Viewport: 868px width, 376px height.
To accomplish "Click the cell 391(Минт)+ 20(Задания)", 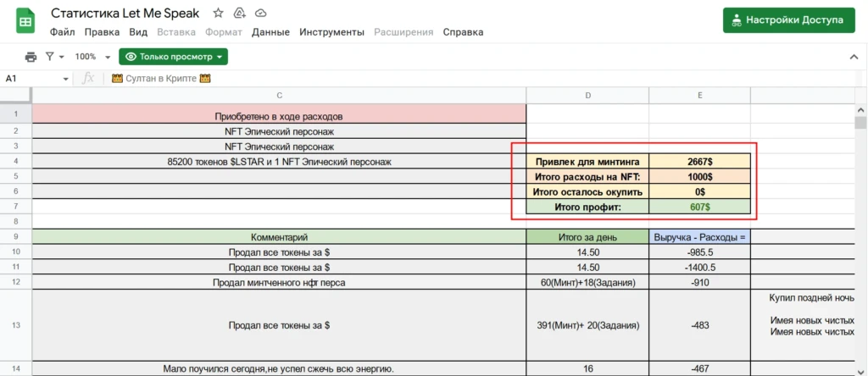I will (587, 325).
